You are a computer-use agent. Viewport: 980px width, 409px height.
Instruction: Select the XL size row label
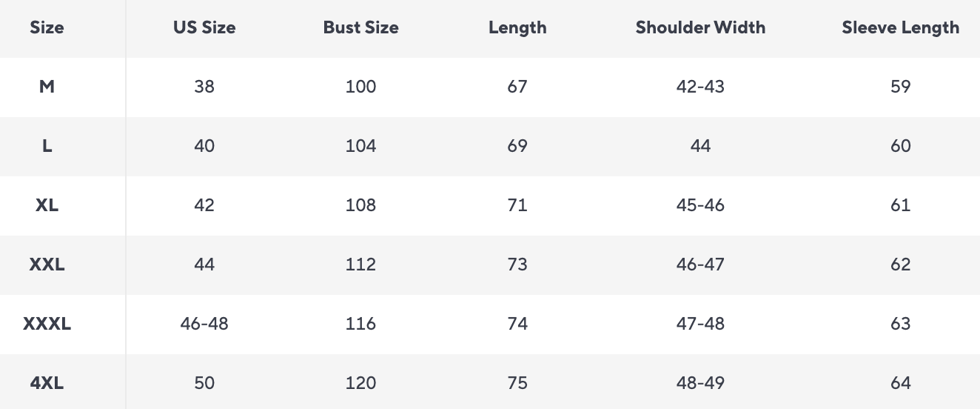click(x=47, y=205)
